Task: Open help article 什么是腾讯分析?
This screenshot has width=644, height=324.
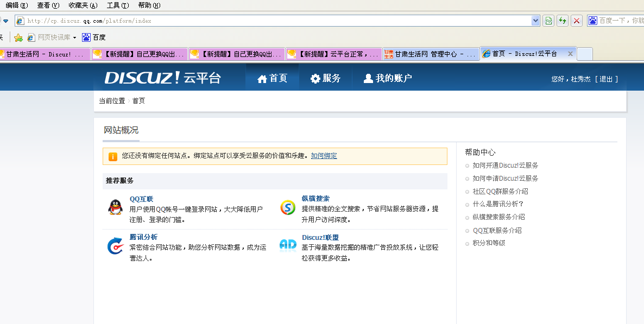Action: coord(498,204)
